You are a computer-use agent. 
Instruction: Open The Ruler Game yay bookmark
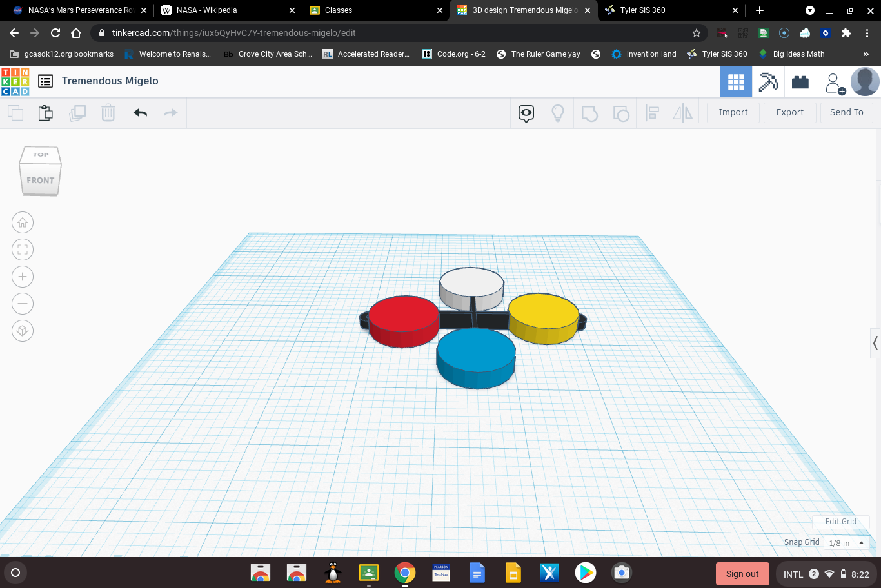click(538, 54)
